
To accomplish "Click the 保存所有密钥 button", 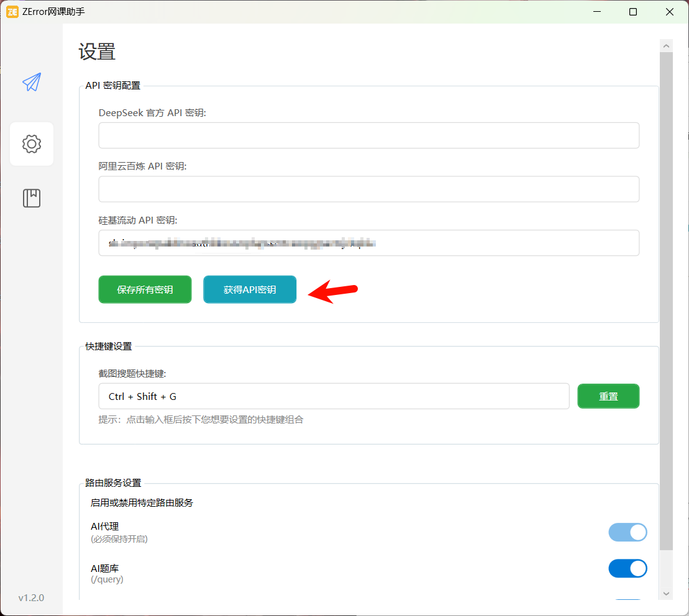I will click(145, 289).
